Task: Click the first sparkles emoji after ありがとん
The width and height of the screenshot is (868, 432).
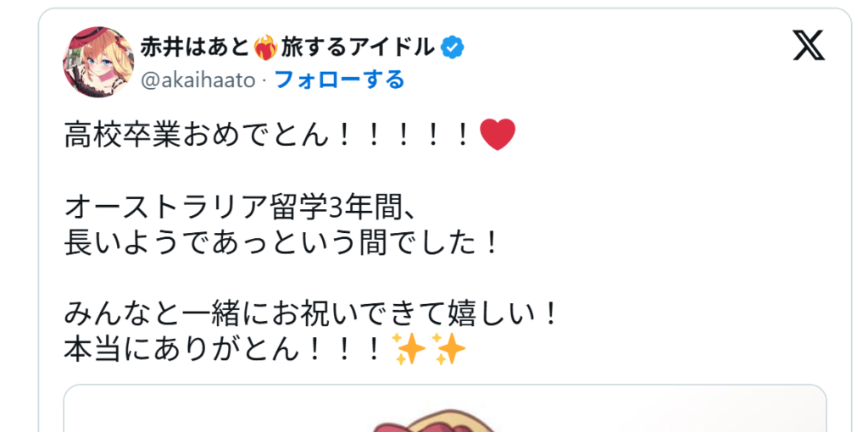Action: click(408, 349)
